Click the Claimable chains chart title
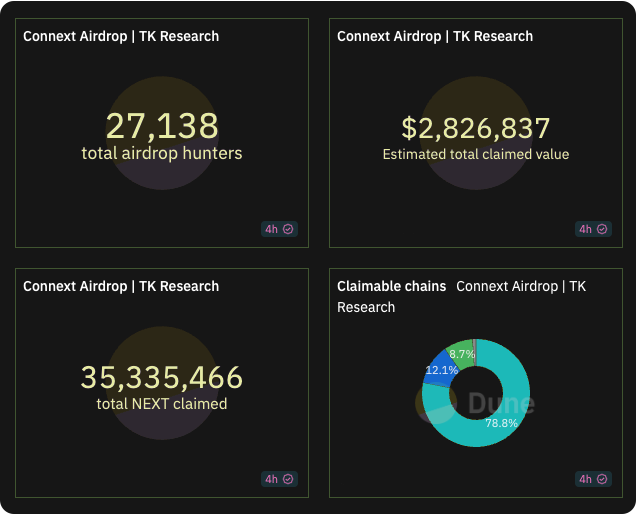Image resolution: width=637 pixels, height=515 pixels. click(x=391, y=286)
